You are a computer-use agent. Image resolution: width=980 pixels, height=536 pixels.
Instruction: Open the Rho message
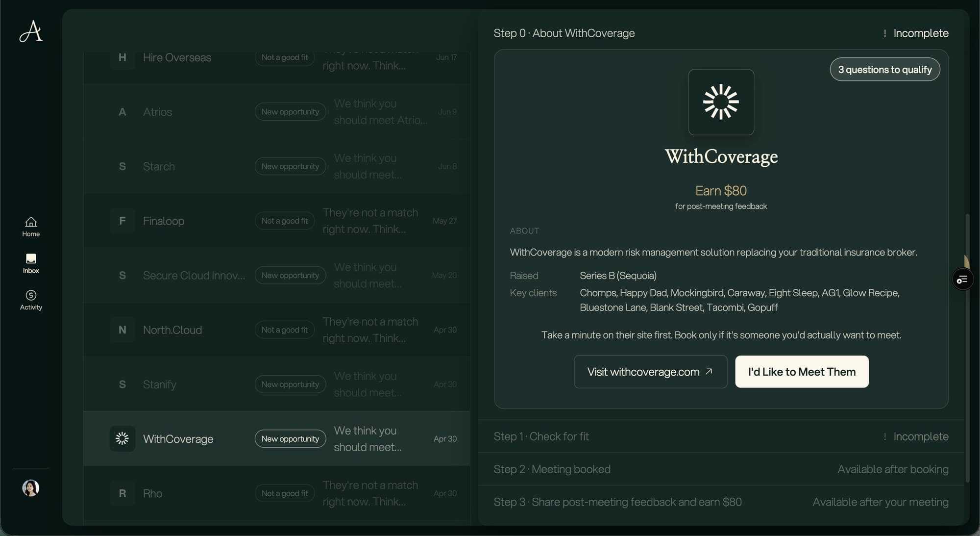[x=277, y=493]
